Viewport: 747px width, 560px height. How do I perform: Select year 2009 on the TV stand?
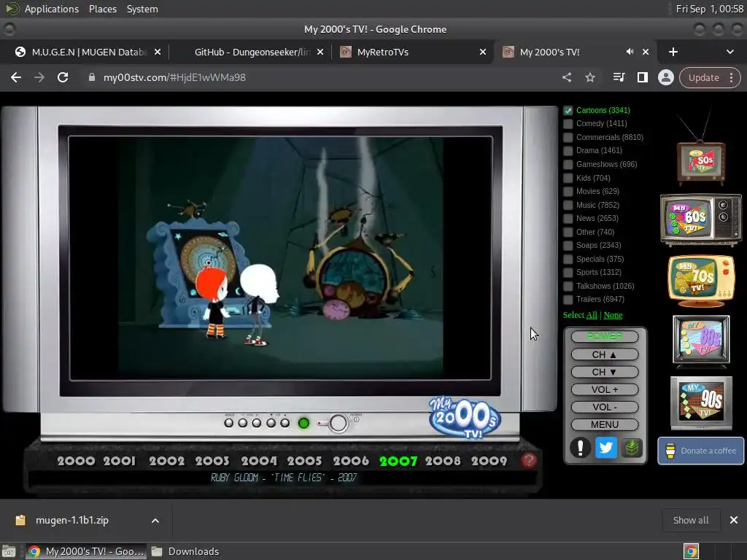click(x=489, y=461)
